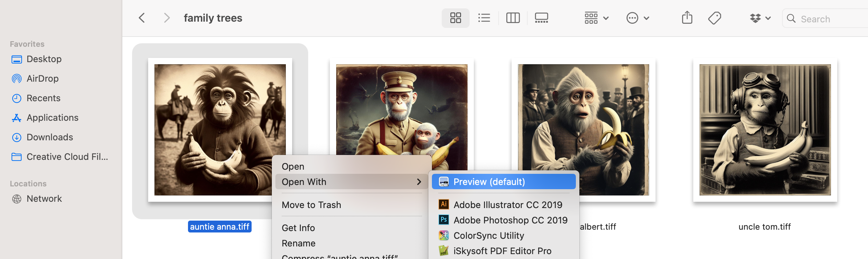Viewport: 868px width, 259px height.
Task: Open with Adobe Photoshop CC 2019
Action: [x=504, y=220]
